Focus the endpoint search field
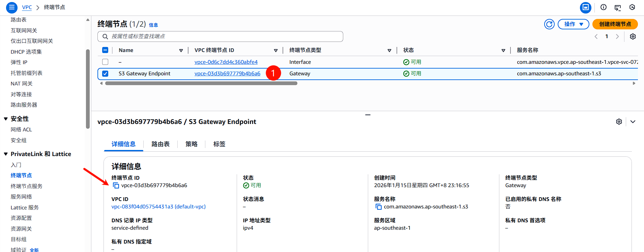 (x=220, y=36)
